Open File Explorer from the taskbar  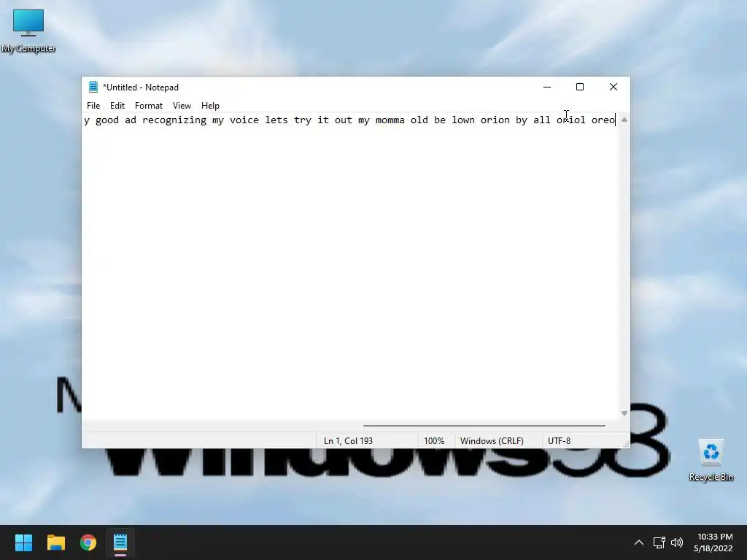tap(55, 542)
